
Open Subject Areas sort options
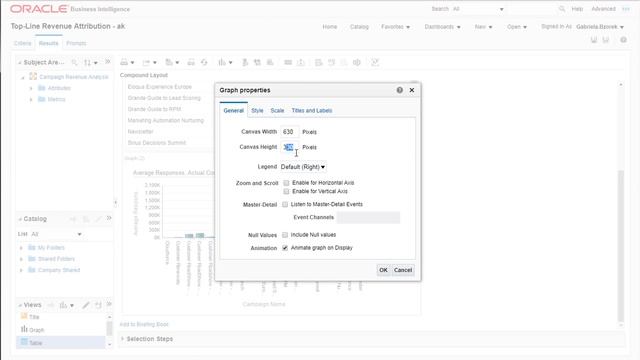click(90, 62)
